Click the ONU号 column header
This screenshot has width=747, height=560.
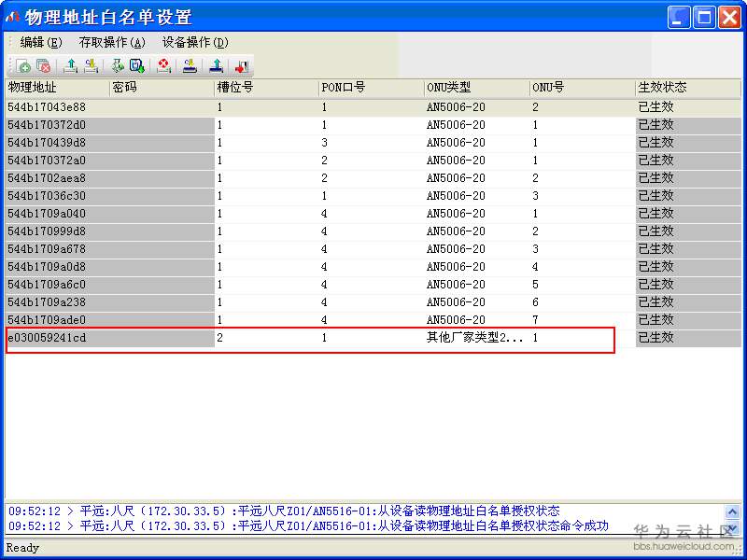[x=583, y=88]
